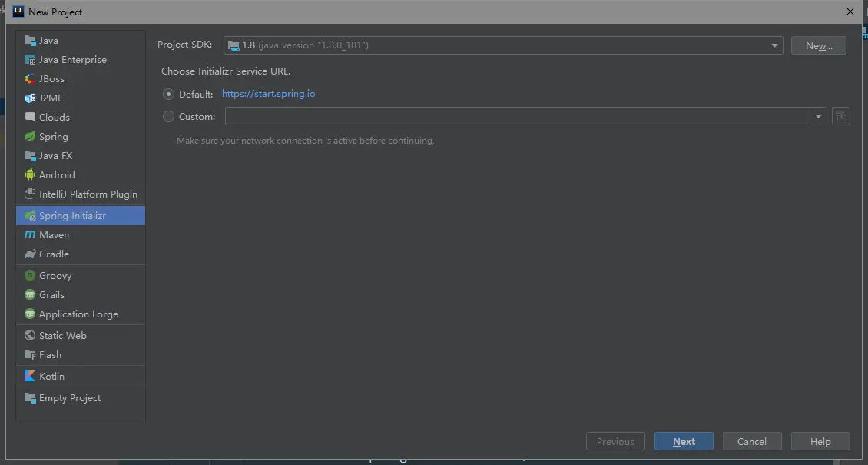Screen dimensions: 868x465
Task: Click the IntelliJ Platform Plugin icon
Action: tap(30, 194)
